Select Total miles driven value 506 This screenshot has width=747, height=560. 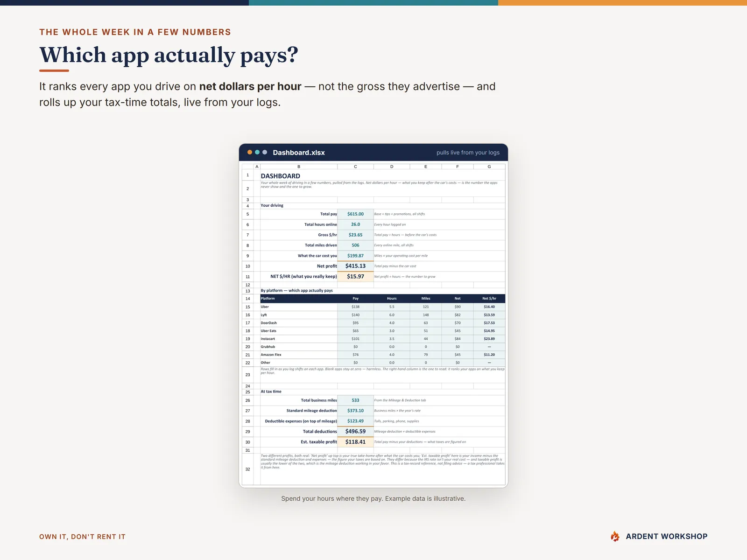click(355, 245)
